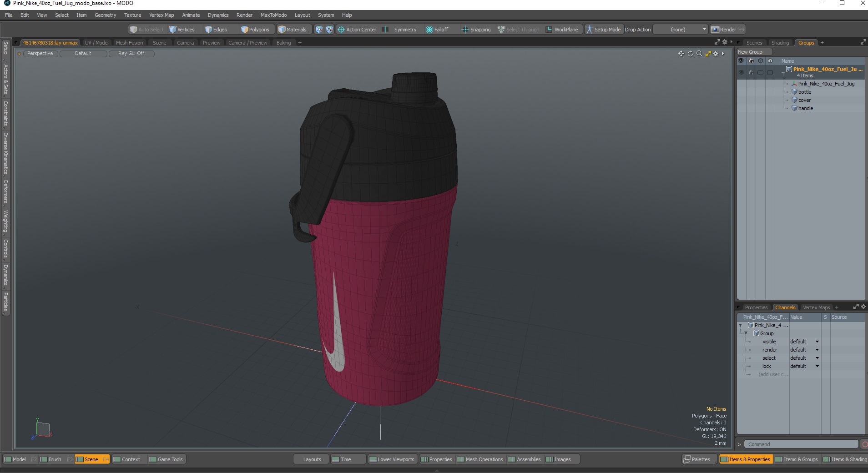The image size is (868, 473).
Task: Add a new tab beside Groups
Action: click(x=822, y=43)
